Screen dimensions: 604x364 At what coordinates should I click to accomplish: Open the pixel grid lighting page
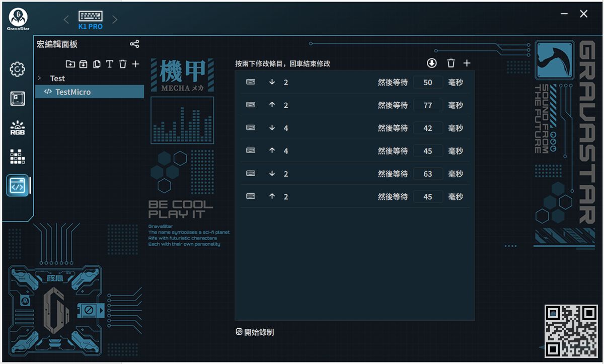[x=18, y=157]
